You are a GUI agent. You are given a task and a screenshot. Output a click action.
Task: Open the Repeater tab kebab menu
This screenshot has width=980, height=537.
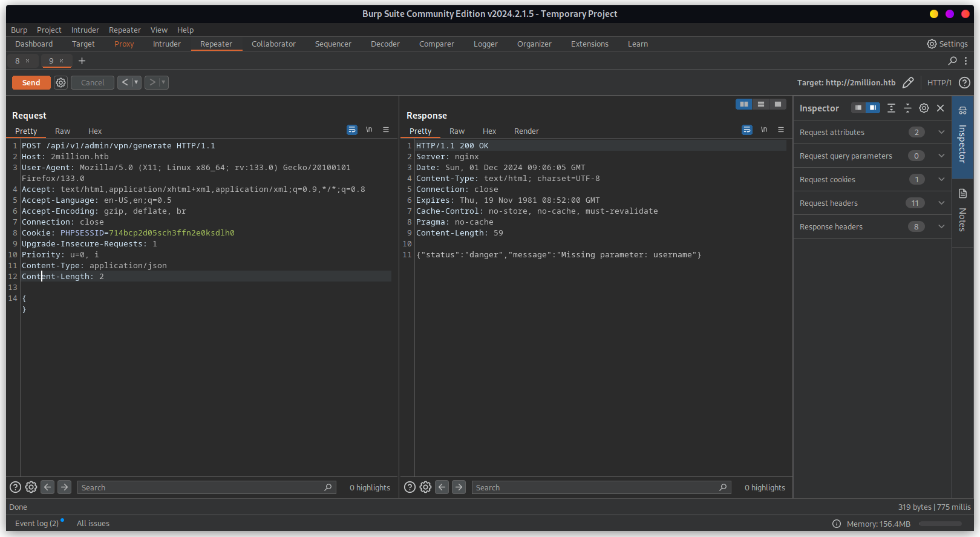click(x=965, y=61)
